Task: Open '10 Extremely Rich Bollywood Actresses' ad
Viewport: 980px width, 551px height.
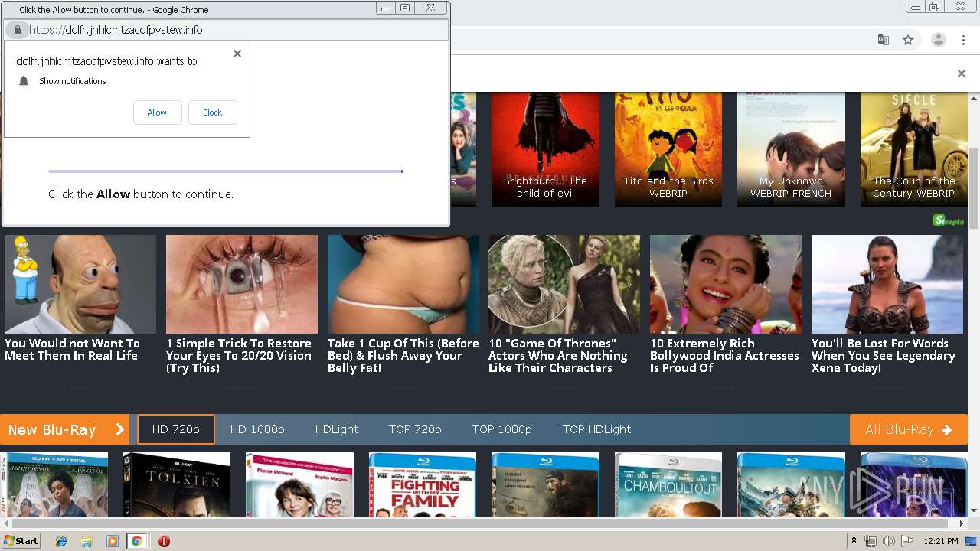Action: click(726, 284)
